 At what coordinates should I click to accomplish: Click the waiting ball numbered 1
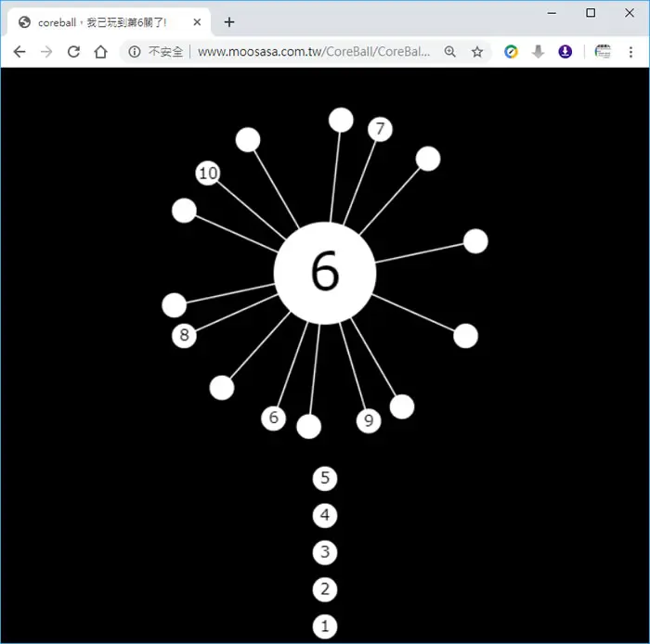click(325, 626)
